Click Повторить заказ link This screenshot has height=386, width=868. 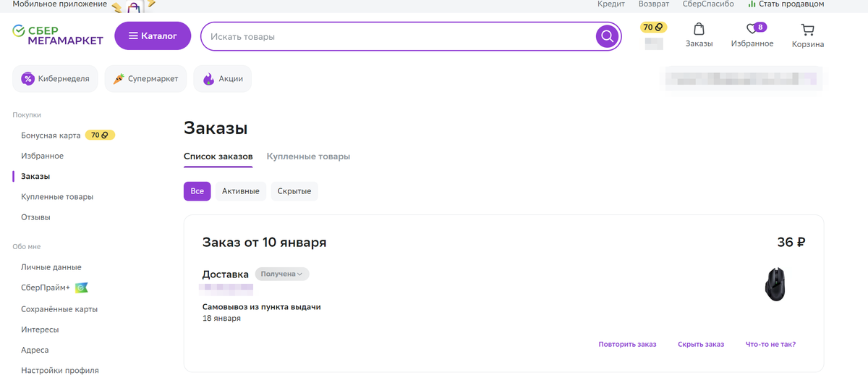pyautogui.click(x=627, y=344)
